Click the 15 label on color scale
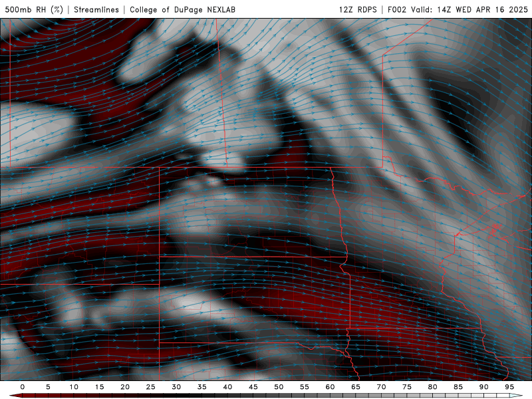 point(99,387)
